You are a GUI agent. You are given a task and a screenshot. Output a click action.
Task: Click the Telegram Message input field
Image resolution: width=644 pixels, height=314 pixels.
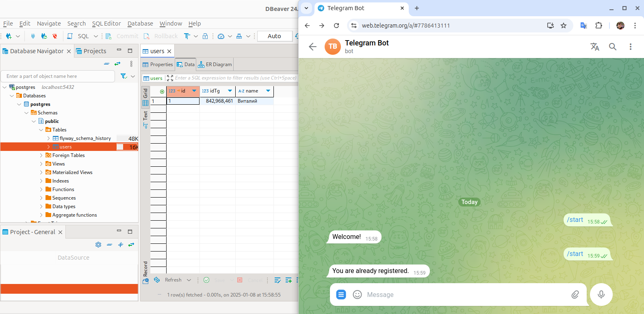[x=466, y=295]
